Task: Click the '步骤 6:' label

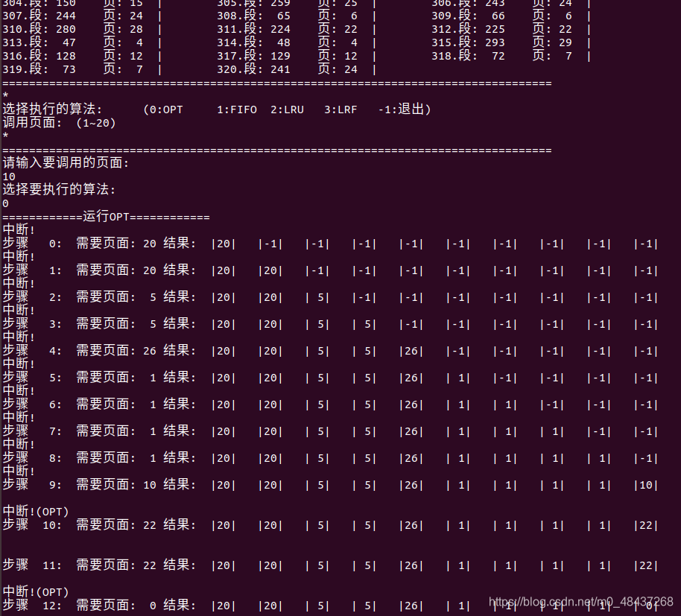Action: (32, 404)
